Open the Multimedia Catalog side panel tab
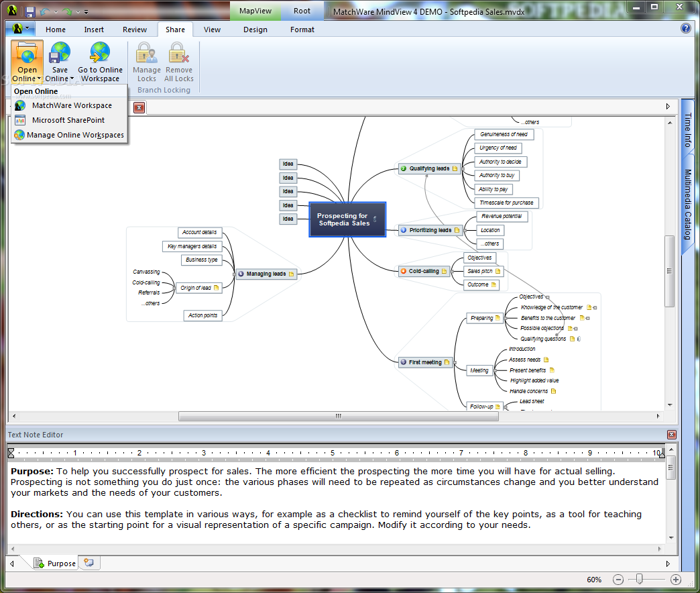 tap(687, 205)
